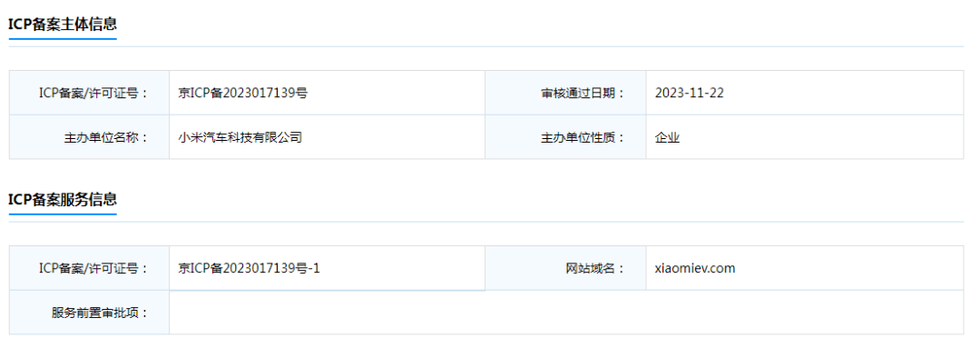Click the blue underline beneath ICP备案主体信息
This screenshot has width=980, height=348.
(x=63, y=39)
